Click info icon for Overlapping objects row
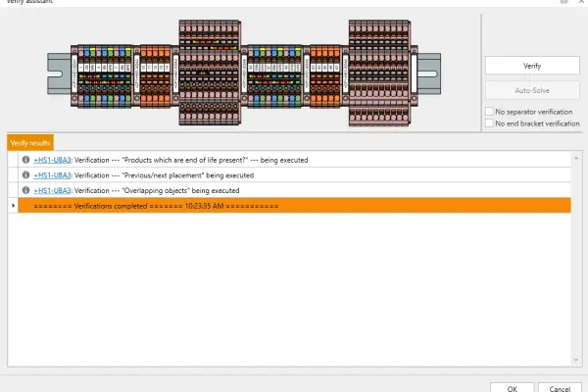The image size is (588, 392). click(x=25, y=190)
